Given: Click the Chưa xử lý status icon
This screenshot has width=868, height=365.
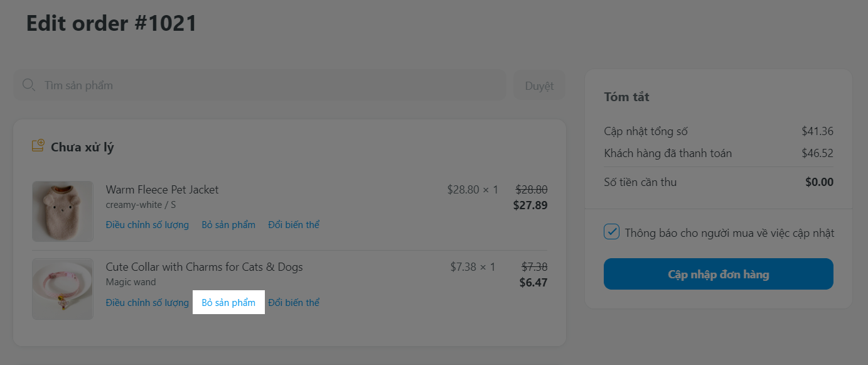Looking at the screenshot, I should (38, 146).
